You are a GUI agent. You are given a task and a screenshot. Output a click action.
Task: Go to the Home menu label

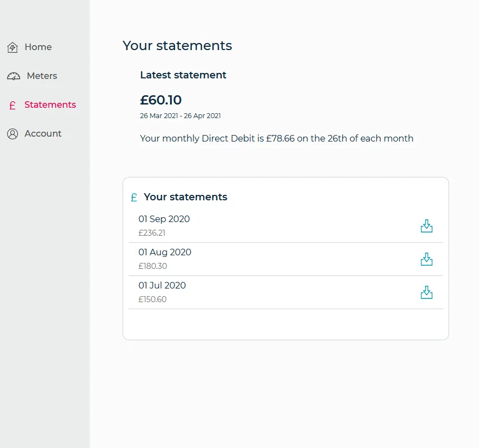coord(38,47)
